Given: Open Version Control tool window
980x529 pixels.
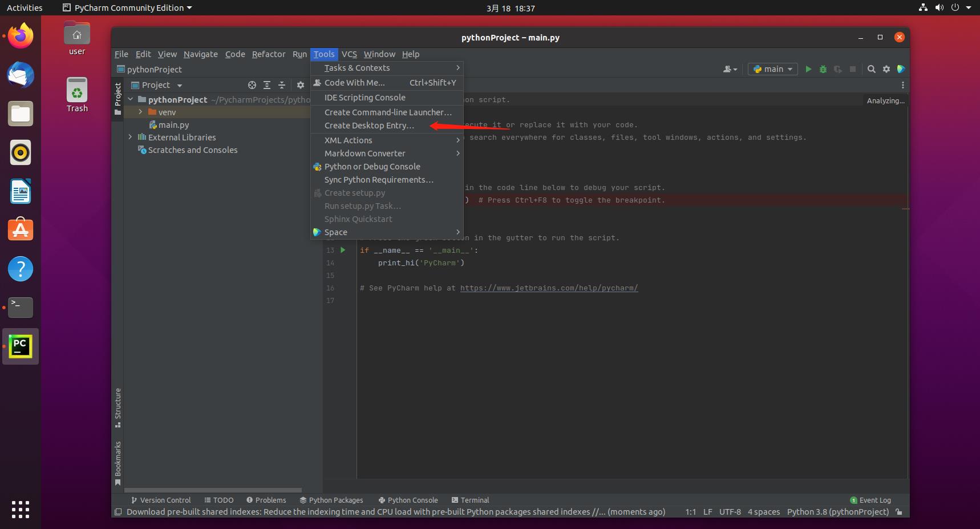Looking at the screenshot, I should [161, 500].
